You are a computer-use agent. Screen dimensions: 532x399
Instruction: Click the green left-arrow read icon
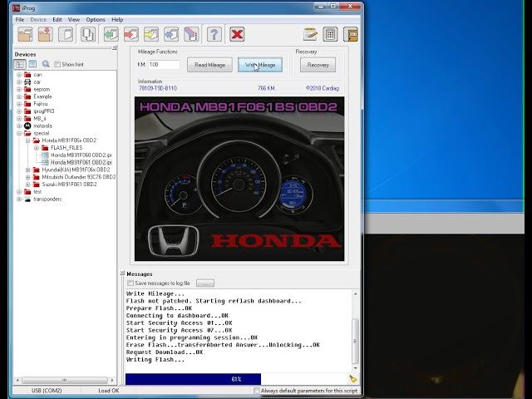click(x=111, y=34)
